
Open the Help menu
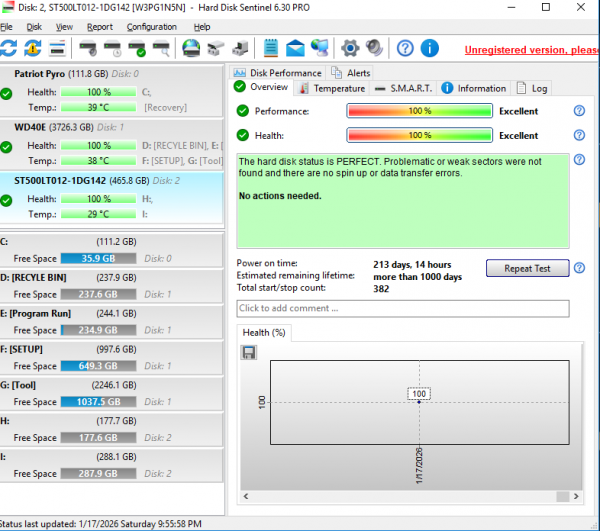202,27
